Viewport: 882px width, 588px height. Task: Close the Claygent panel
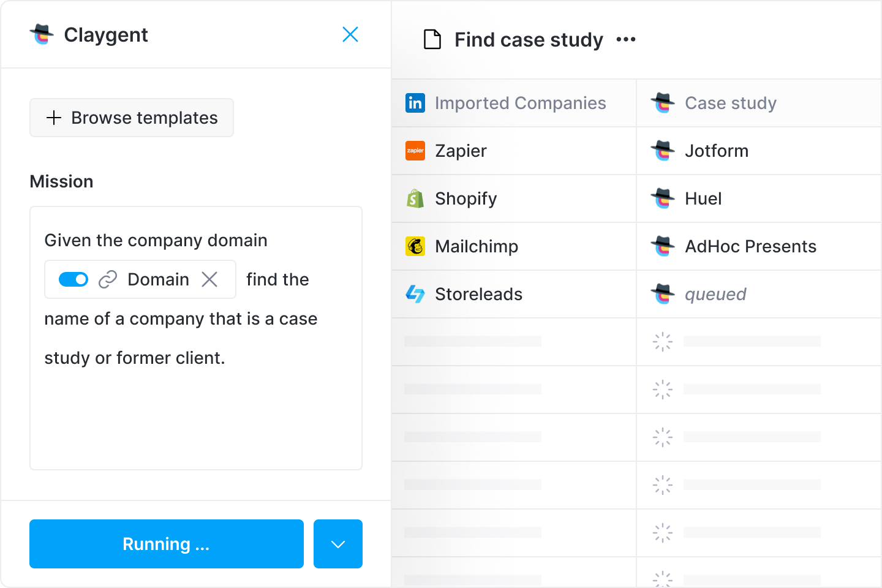tap(350, 35)
